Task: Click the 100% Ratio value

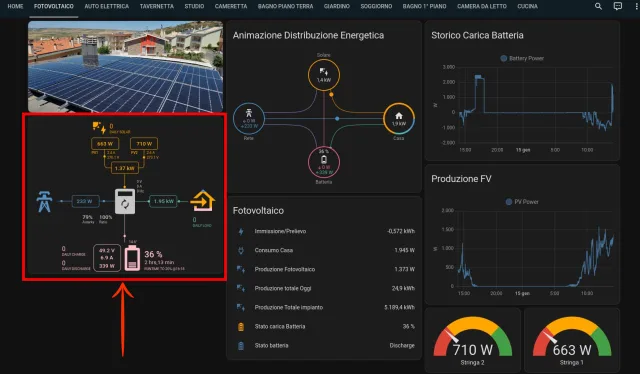Action: coord(106,217)
